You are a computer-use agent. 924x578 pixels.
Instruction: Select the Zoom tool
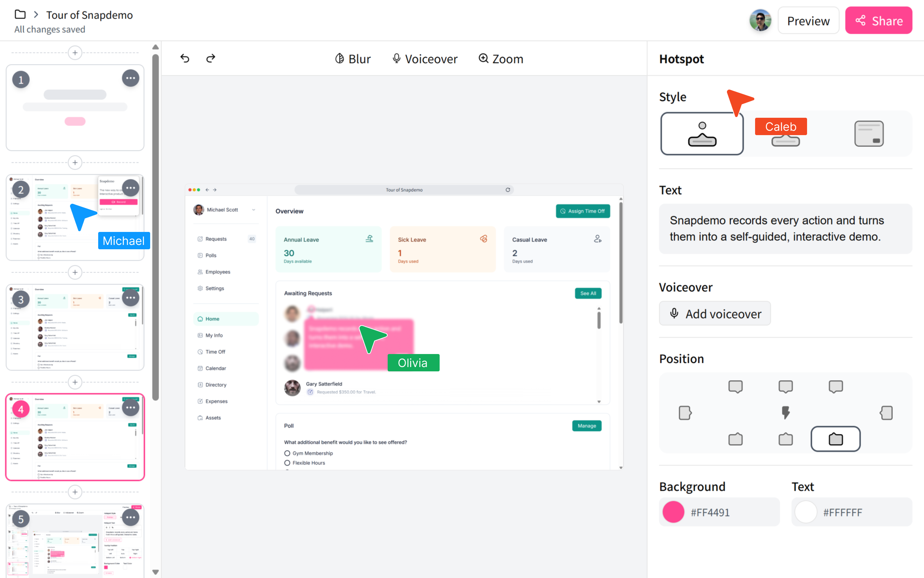[501, 59]
